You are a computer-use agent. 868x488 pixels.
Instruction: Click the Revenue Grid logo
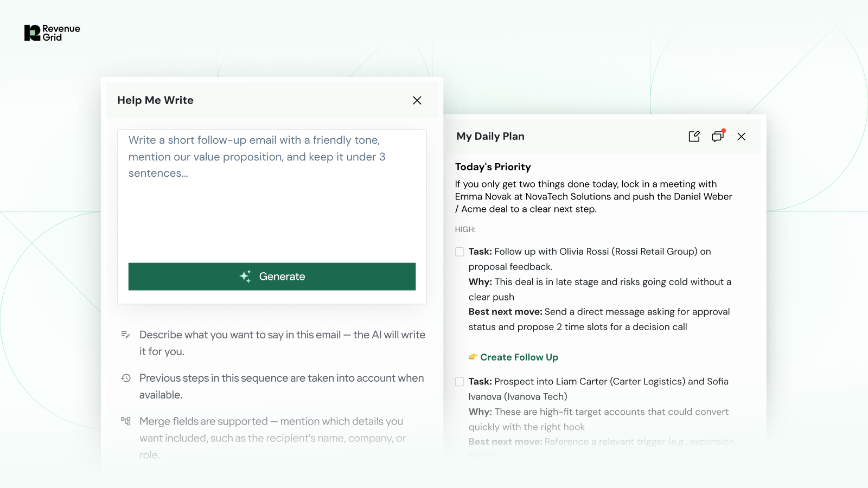(52, 33)
